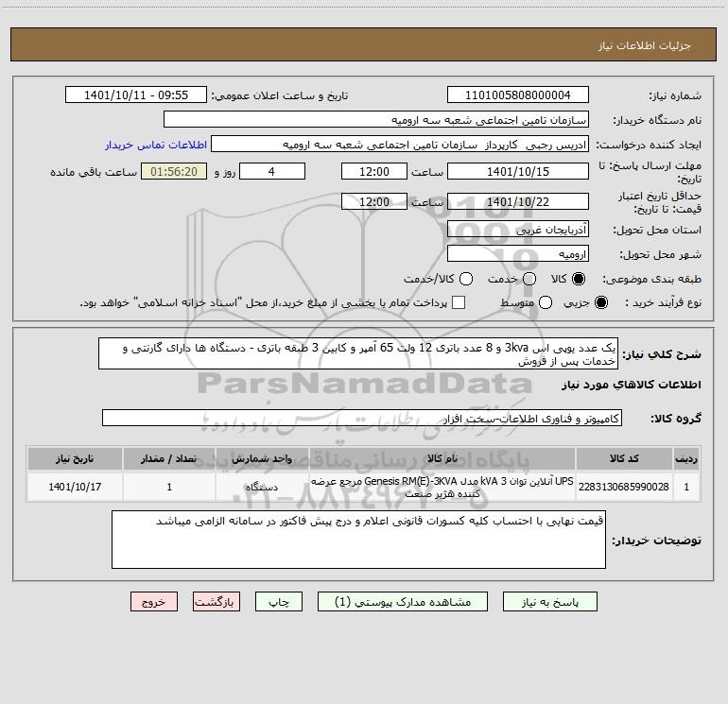This screenshot has height=704, width=728.
Task: Click the کد کالا column header
Action: [624, 458]
